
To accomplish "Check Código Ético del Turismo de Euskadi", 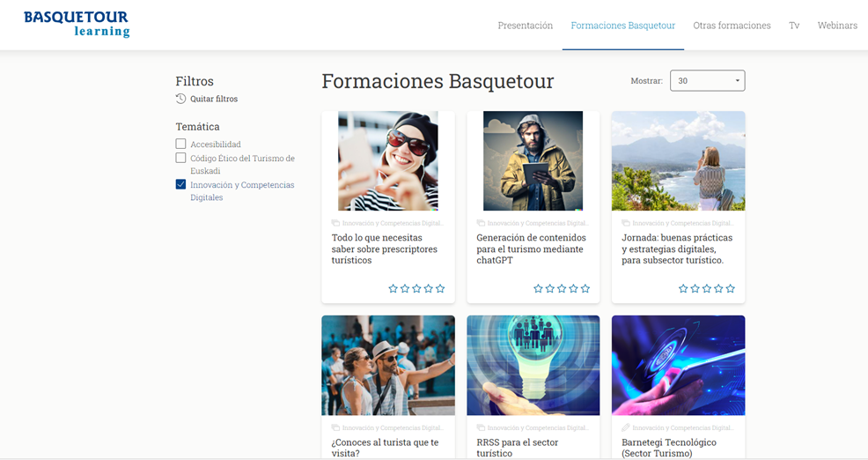I will click(180, 159).
